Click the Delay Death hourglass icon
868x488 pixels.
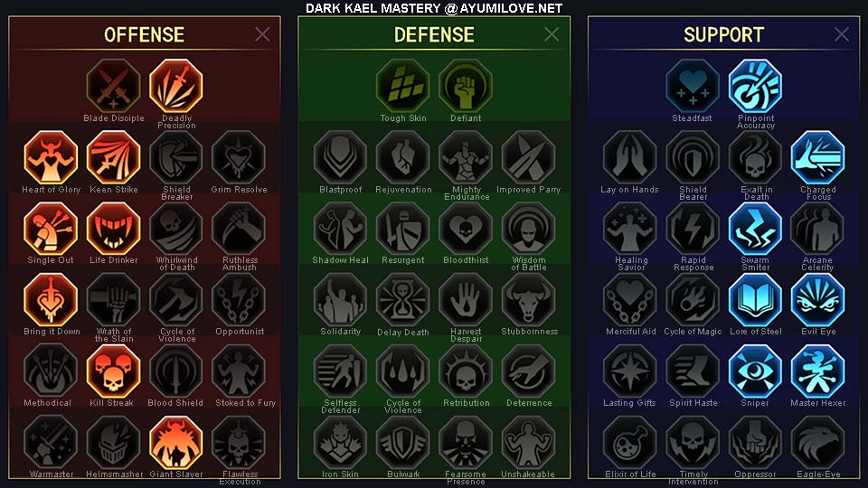(x=403, y=300)
